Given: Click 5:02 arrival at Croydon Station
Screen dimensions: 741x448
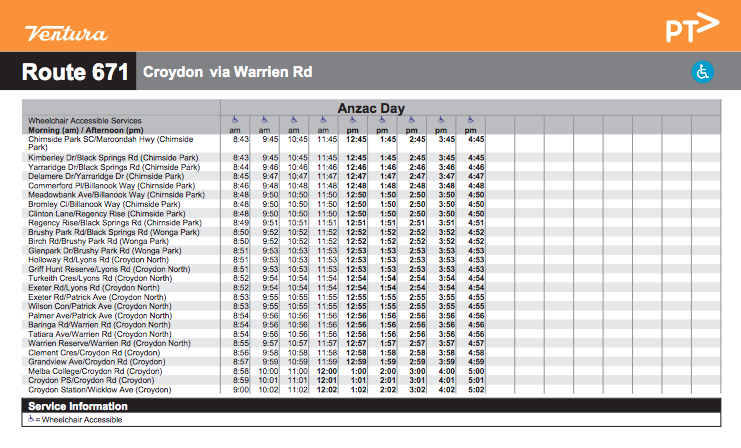Looking at the screenshot, I should click(x=476, y=390).
